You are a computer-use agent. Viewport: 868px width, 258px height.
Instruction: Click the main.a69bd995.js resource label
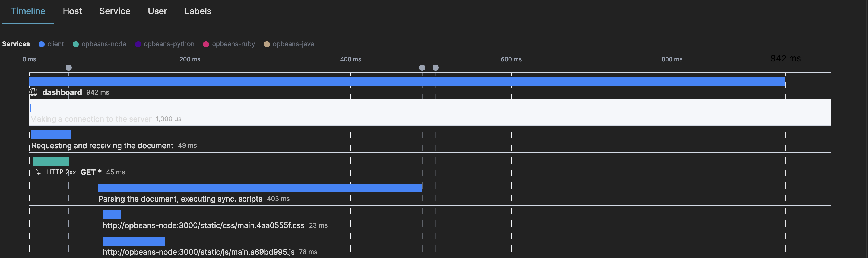pyautogui.click(x=198, y=251)
